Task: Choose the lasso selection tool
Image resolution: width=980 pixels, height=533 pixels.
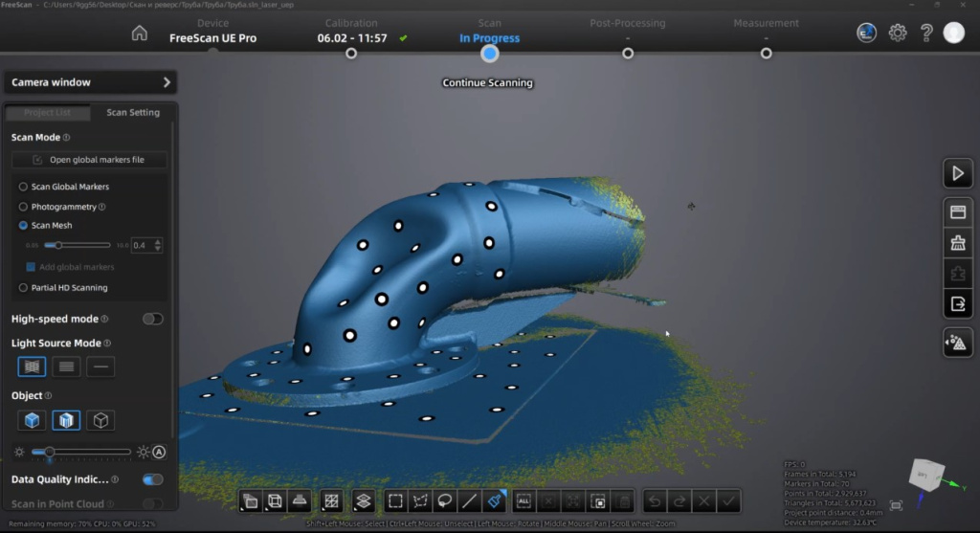Action: 444,500
